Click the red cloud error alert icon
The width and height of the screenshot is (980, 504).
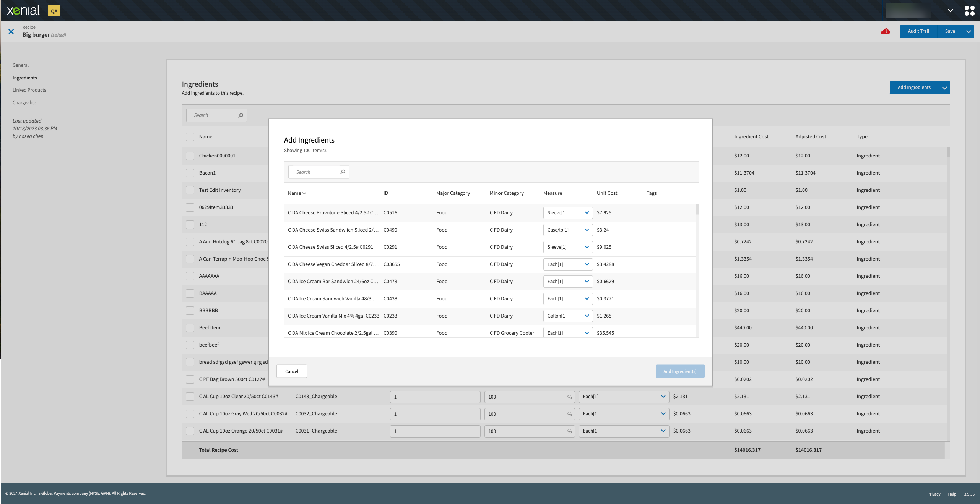[885, 31]
